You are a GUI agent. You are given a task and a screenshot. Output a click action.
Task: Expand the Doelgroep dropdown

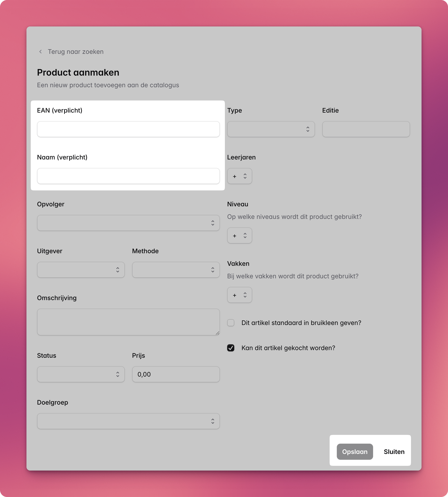pos(128,421)
